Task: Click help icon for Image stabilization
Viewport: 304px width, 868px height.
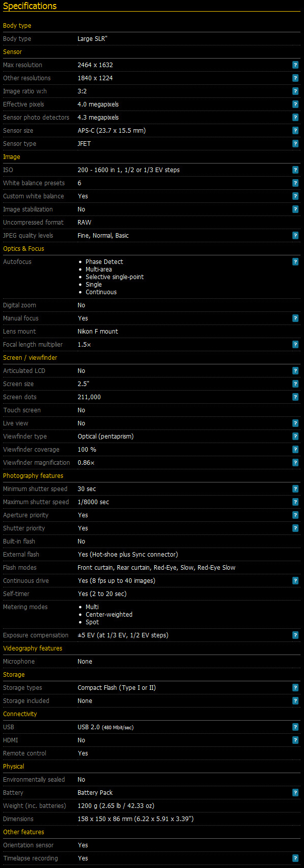Action: pyautogui.click(x=295, y=209)
